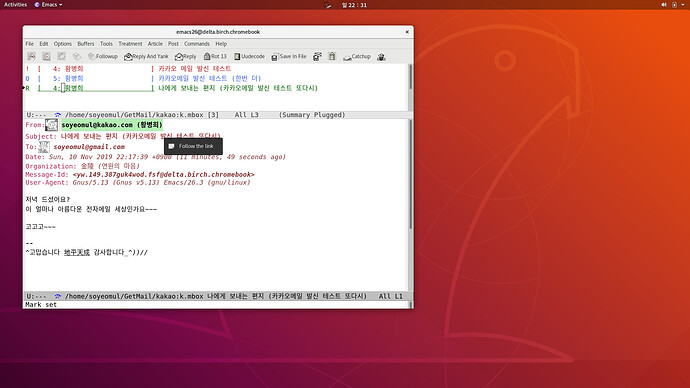This screenshot has height=388, width=690.
Task: Click Reply And Yank in toolbar
Action: click(x=146, y=56)
